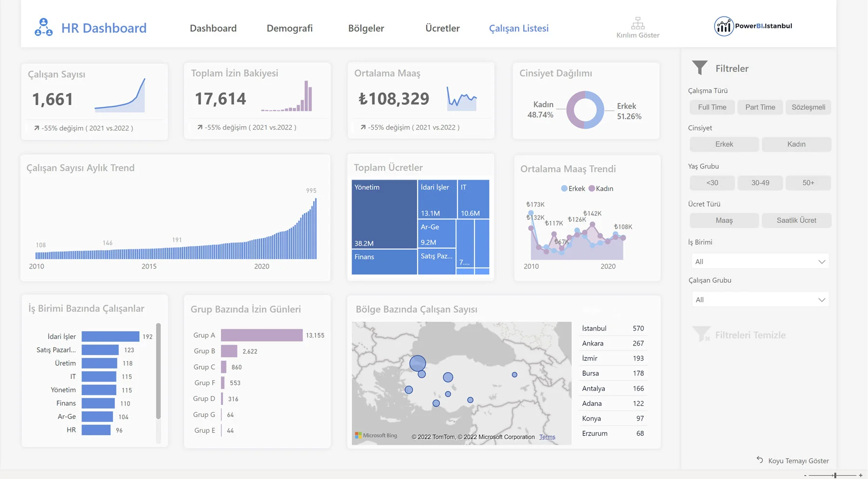Select the Ar-Ge treemap tile

click(x=436, y=234)
